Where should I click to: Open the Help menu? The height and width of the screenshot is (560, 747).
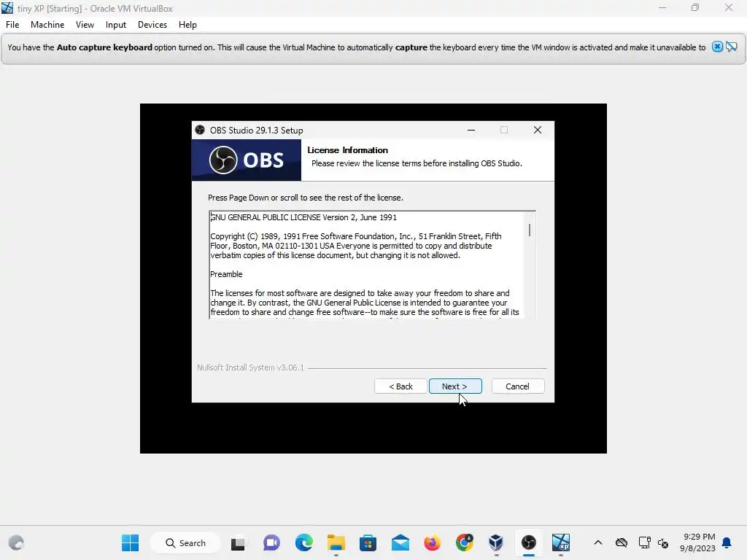[x=187, y=25]
